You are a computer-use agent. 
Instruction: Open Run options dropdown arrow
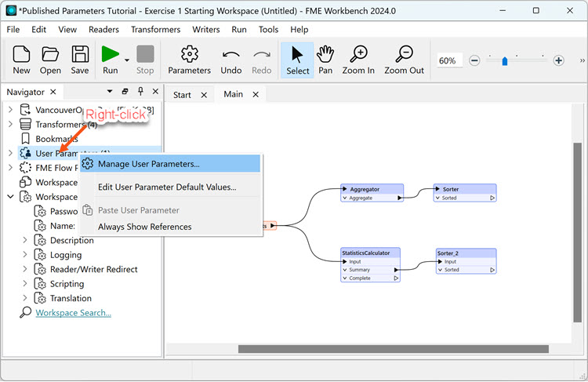(x=127, y=60)
